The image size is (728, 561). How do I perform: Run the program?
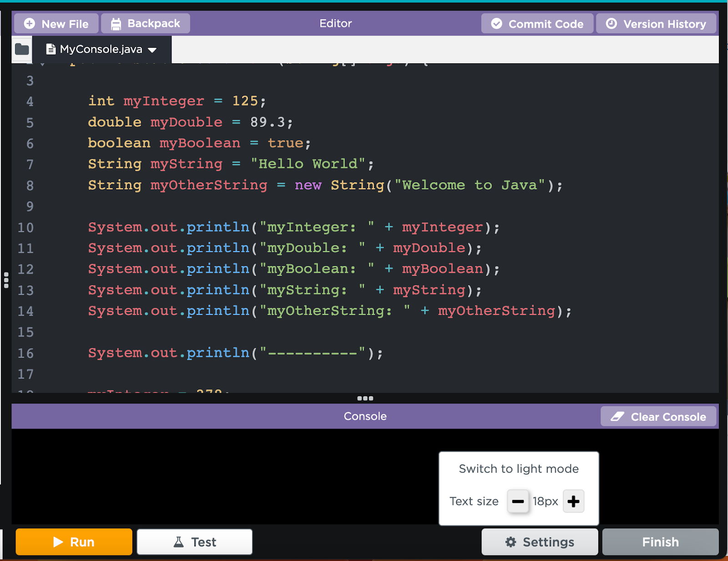click(x=74, y=542)
